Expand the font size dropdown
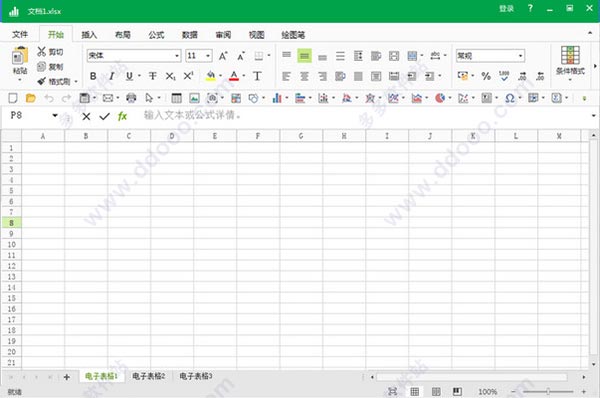Viewport: 600px width, 398px height. click(208, 56)
